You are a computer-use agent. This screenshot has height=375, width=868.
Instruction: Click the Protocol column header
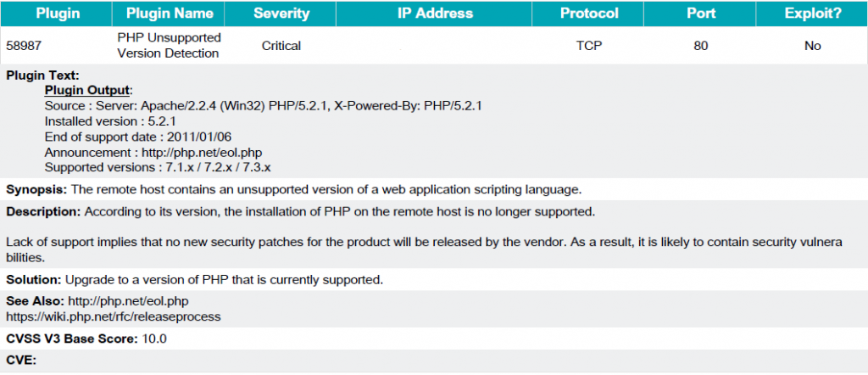588,14
